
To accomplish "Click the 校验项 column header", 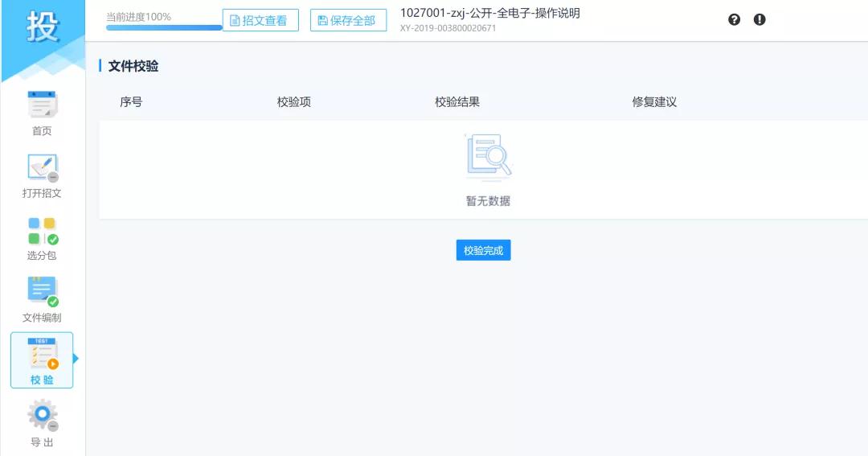I will pos(294,102).
